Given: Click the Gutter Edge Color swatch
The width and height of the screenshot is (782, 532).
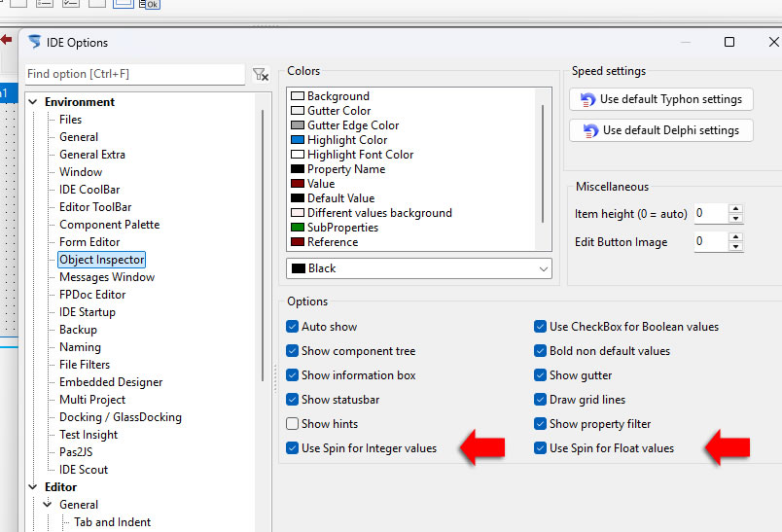Looking at the screenshot, I should 298,125.
